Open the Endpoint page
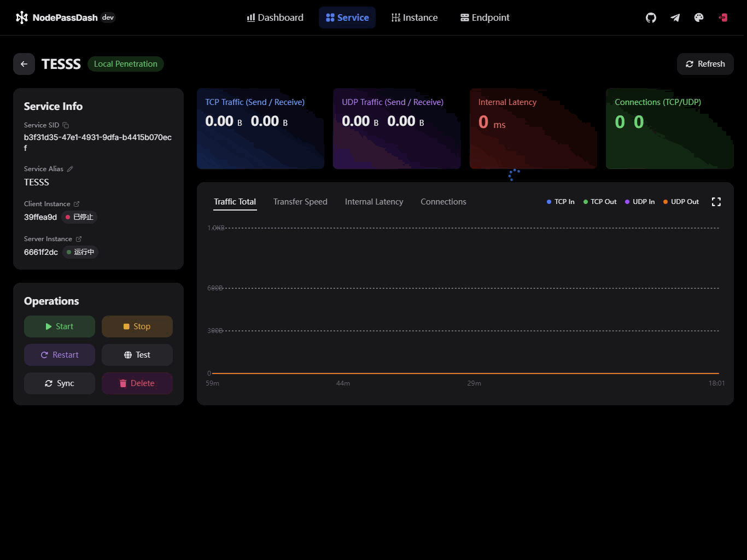747x560 pixels. tap(485, 17)
